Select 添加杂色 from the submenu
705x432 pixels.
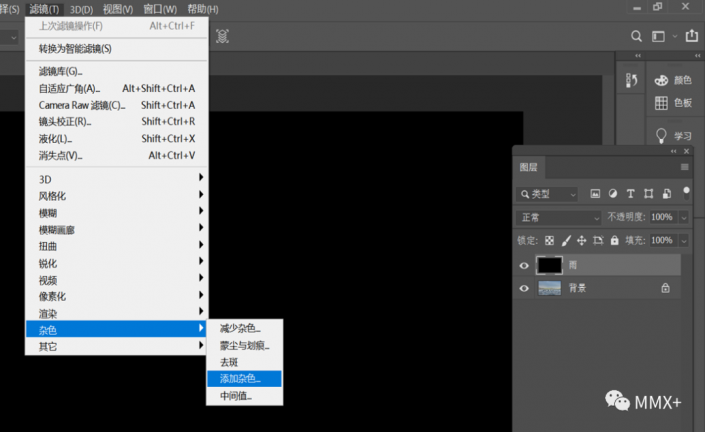[244, 379]
